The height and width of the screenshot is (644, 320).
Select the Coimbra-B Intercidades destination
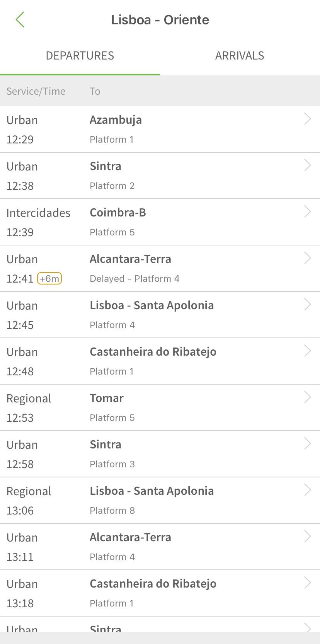(118, 213)
